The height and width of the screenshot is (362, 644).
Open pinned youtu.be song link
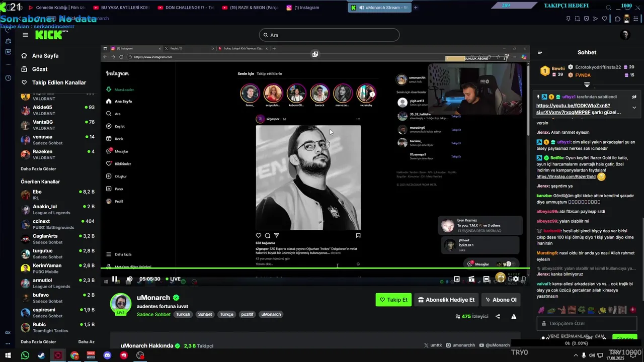coord(574,109)
